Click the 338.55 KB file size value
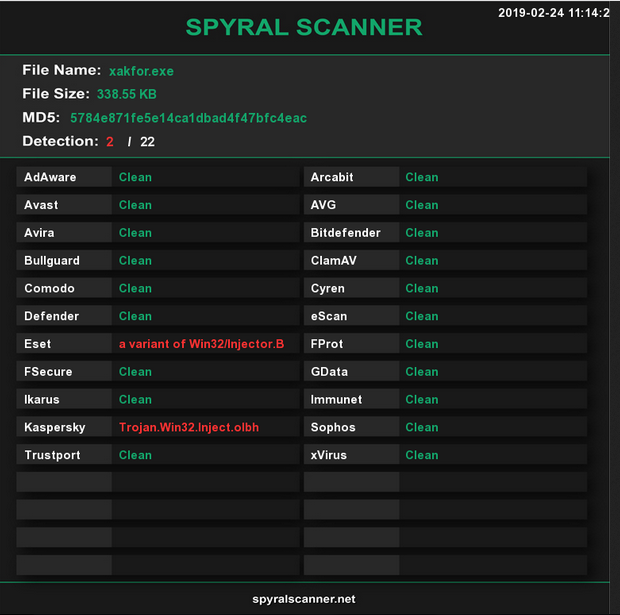The image size is (620, 615). click(x=126, y=94)
